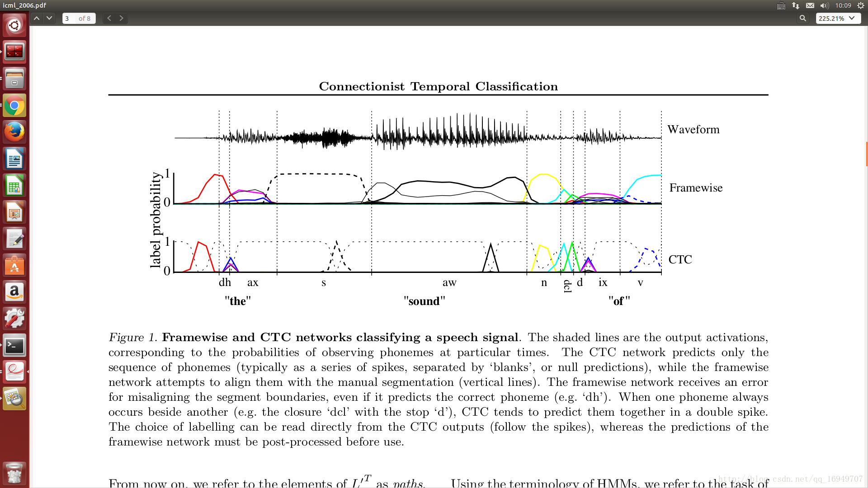The height and width of the screenshot is (488, 868).
Task: Select the page number input field
Action: pyautogui.click(x=67, y=18)
